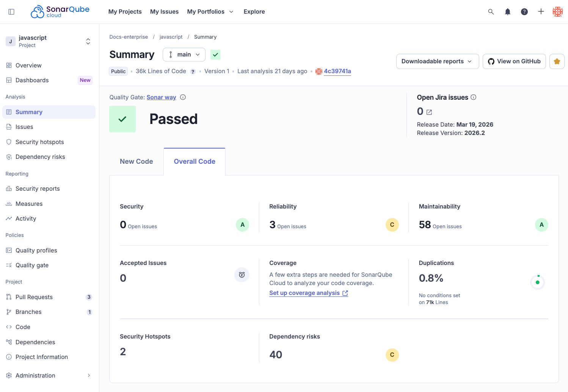
Task: Show Lines of Code help tooltip icon
Action: [x=193, y=72]
